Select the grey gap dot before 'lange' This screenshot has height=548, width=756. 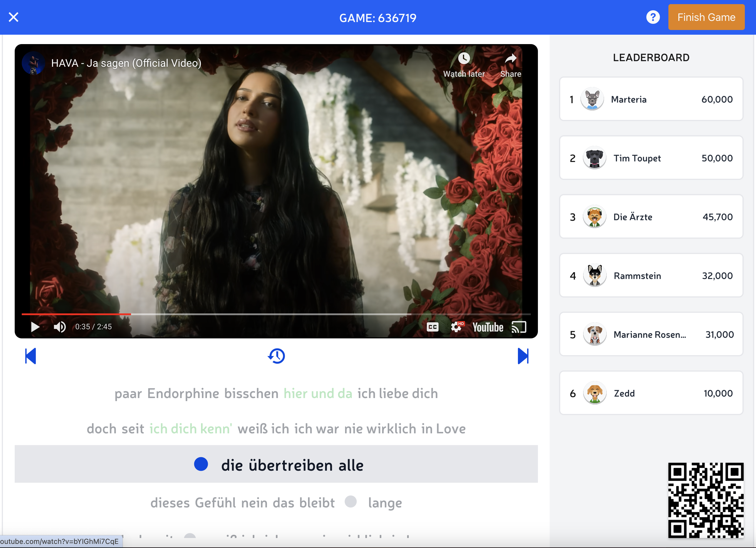coord(351,501)
